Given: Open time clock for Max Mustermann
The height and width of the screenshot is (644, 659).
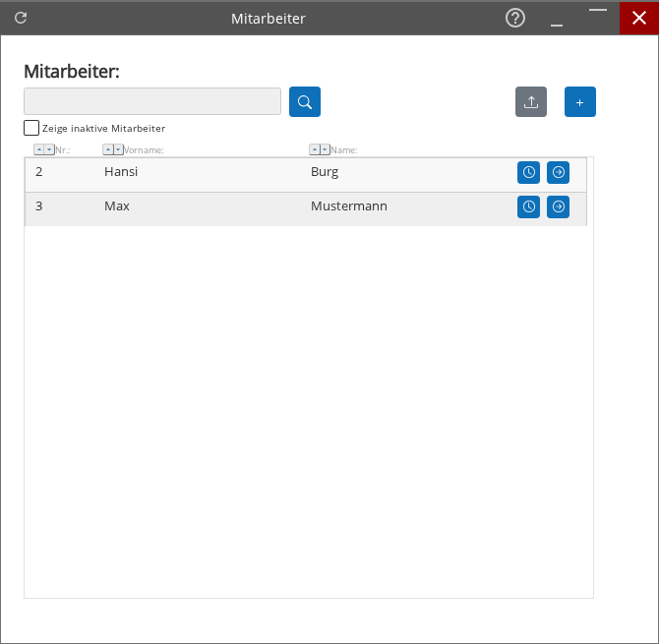Looking at the screenshot, I should pos(528,207).
